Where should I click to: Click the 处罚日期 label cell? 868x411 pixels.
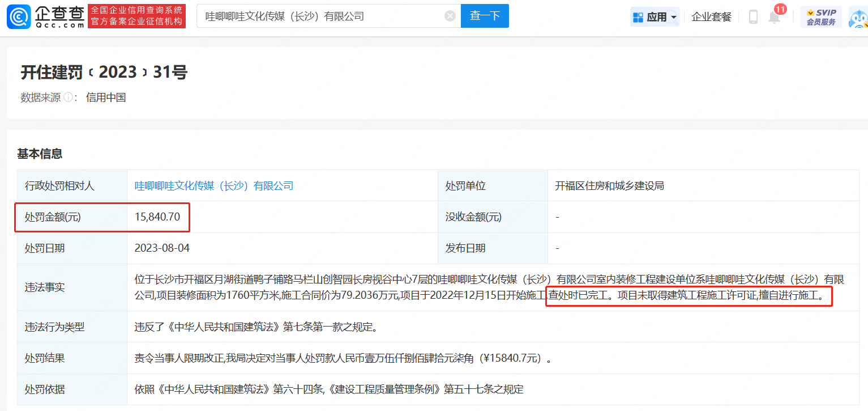point(72,248)
